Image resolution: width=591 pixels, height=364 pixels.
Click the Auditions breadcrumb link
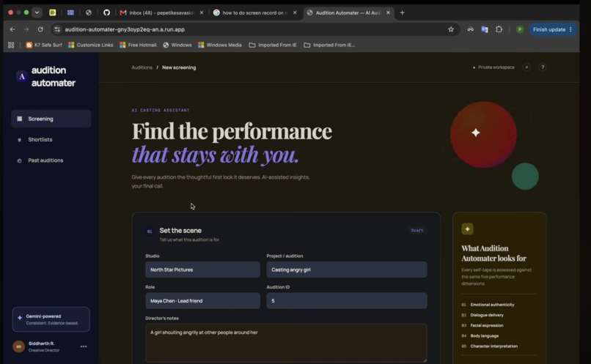tap(142, 67)
